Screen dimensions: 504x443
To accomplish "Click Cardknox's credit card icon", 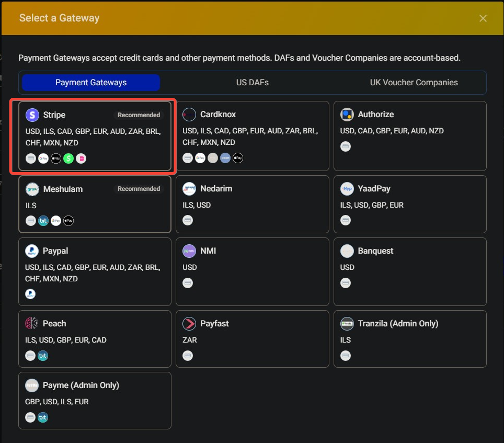I will click(x=188, y=158).
